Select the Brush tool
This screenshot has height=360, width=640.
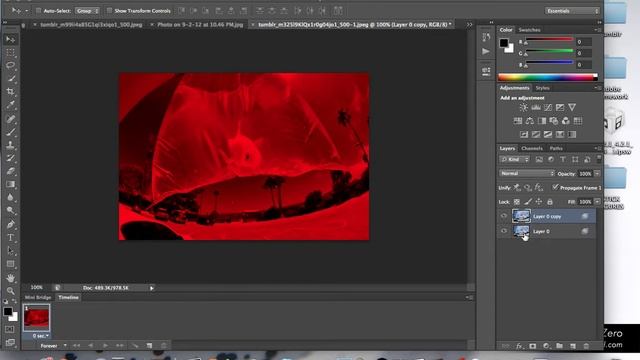click(x=11, y=132)
